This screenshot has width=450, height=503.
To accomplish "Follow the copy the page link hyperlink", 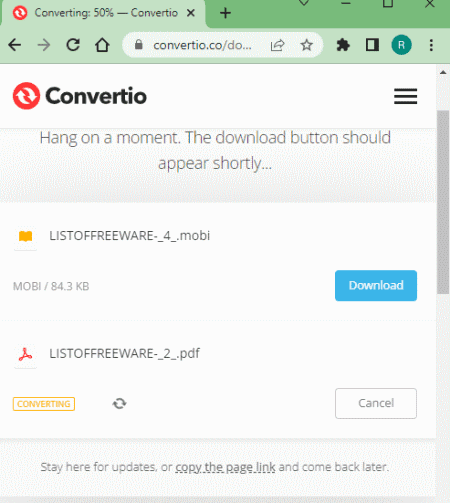I will pyautogui.click(x=225, y=467).
